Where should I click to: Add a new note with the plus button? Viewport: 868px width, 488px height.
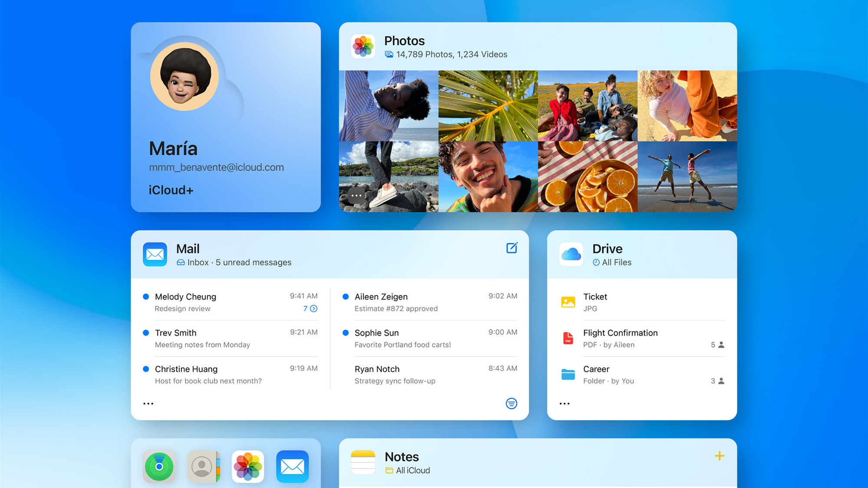tap(719, 456)
